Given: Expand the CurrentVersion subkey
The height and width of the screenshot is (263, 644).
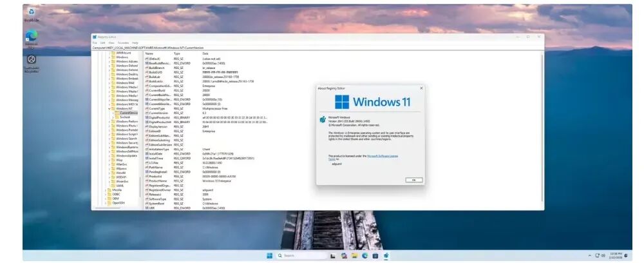Looking at the screenshot, I should pos(113,113).
